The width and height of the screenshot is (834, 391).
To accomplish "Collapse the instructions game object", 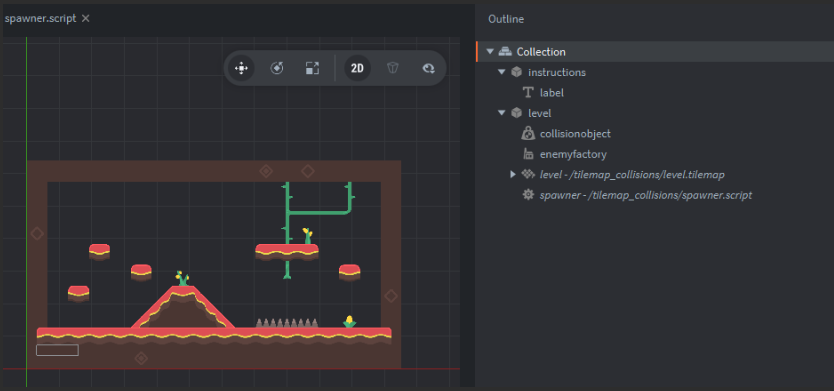I will (x=501, y=72).
